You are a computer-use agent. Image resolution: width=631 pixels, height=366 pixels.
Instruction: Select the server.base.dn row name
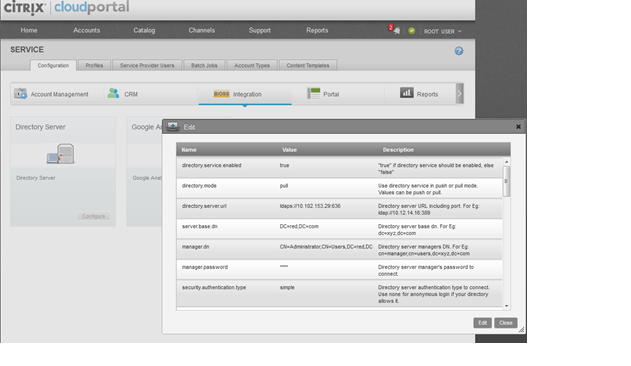200,227
